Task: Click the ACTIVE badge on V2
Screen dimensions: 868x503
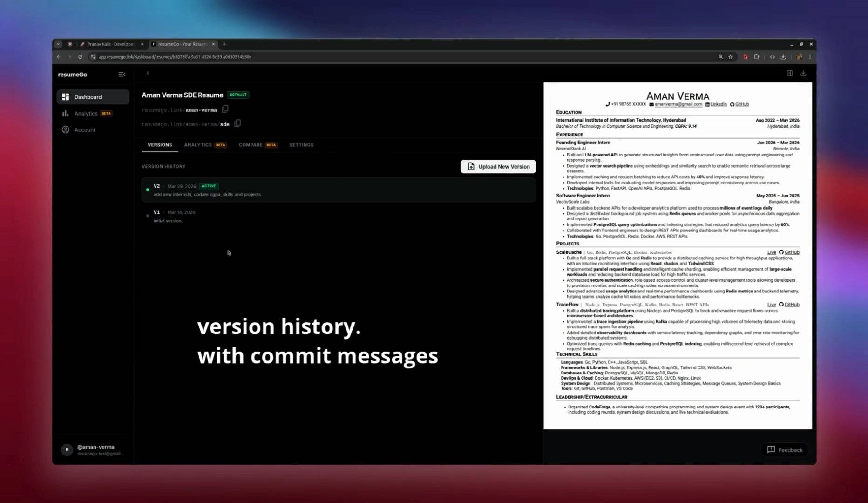Action: (x=209, y=186)
